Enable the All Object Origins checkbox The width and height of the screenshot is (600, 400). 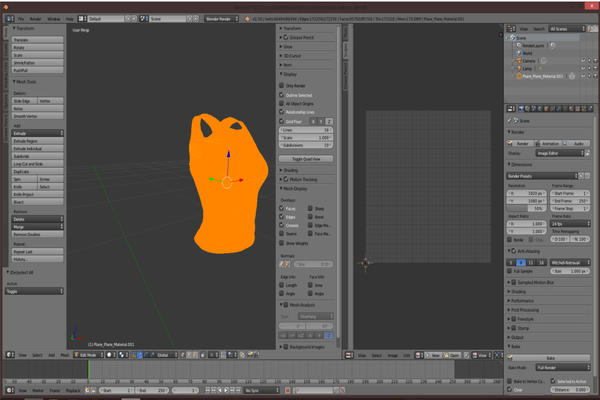(282, 103)
